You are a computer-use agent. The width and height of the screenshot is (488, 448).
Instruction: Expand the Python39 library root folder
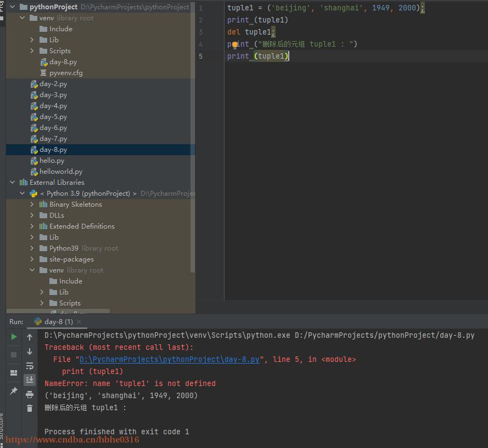[x=32, y=248]
